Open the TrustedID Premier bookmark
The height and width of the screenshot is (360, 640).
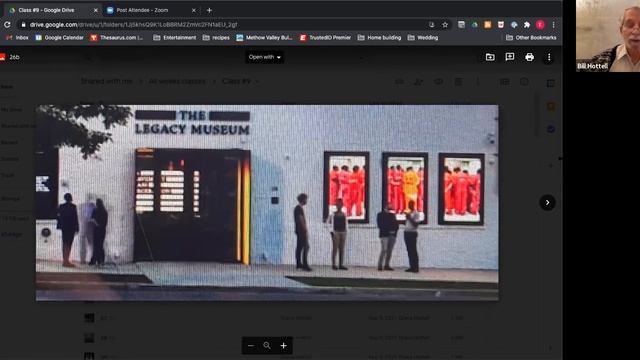pyautogui.click(x=325, y=38)
